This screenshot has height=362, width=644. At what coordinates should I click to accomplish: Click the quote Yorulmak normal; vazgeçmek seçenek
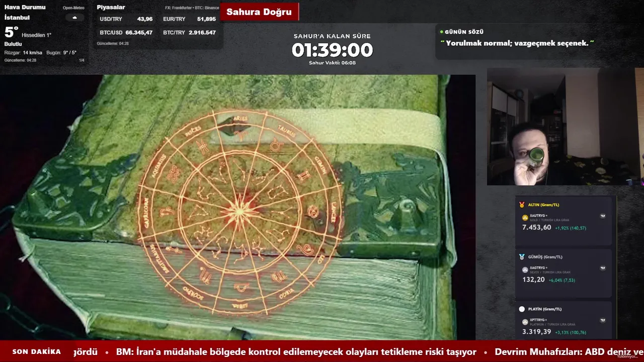coord(517,43)
